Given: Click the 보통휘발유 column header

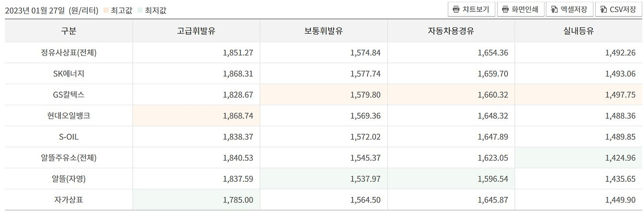Looking at the screenshot, I should 324,31.
